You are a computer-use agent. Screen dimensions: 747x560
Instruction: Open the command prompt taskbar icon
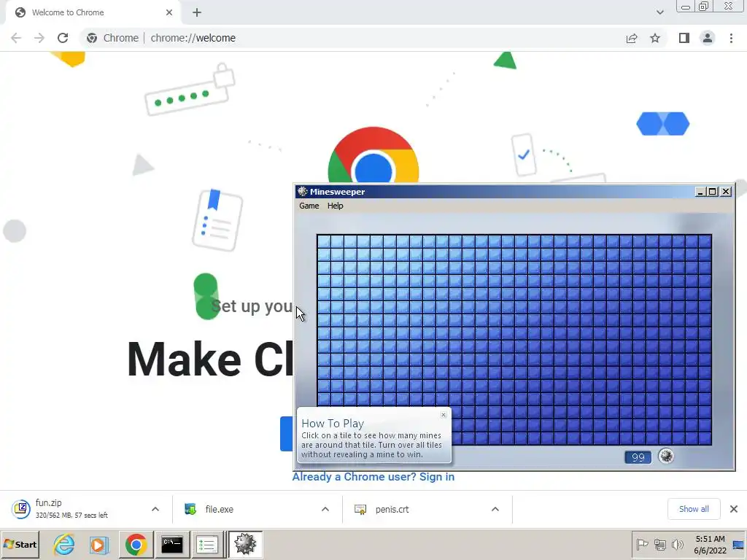pyautogui.click(x=172, y=544)
